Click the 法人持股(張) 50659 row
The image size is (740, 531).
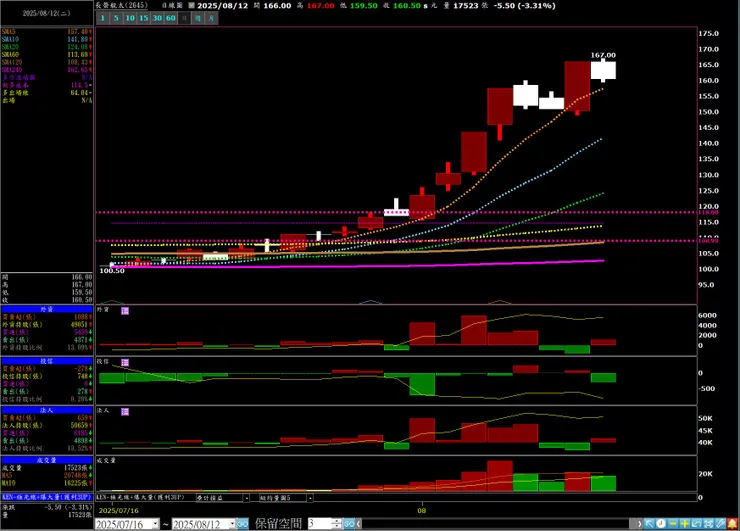[x=47, y=425]
